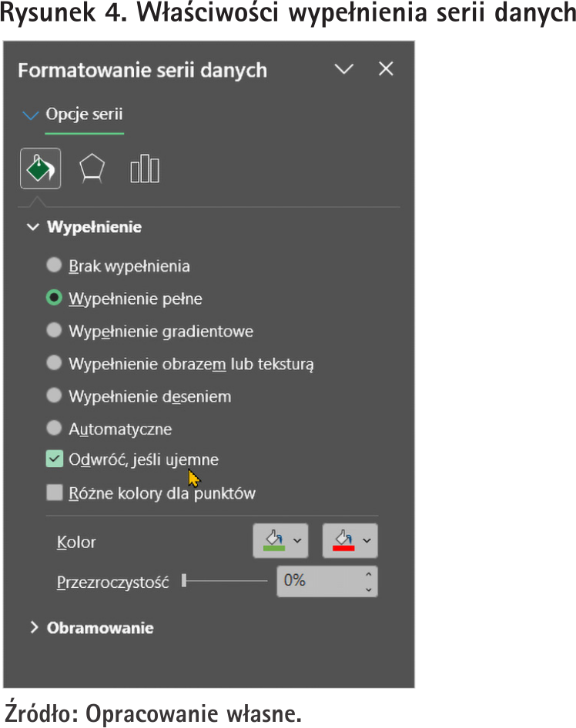Screen dimensions: 576x728
Task: Click the red inverted fill color bucket
Action: pos(342,541)
